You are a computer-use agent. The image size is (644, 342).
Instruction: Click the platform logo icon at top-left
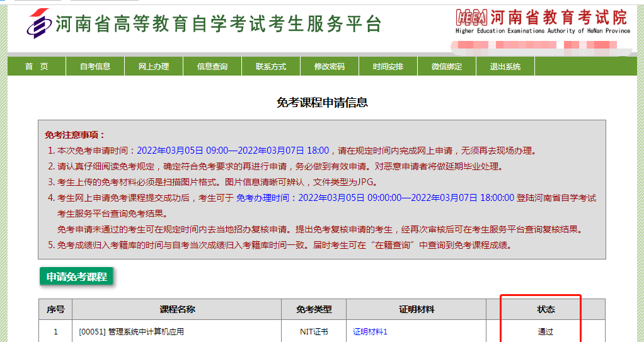(x=39, y=23)
